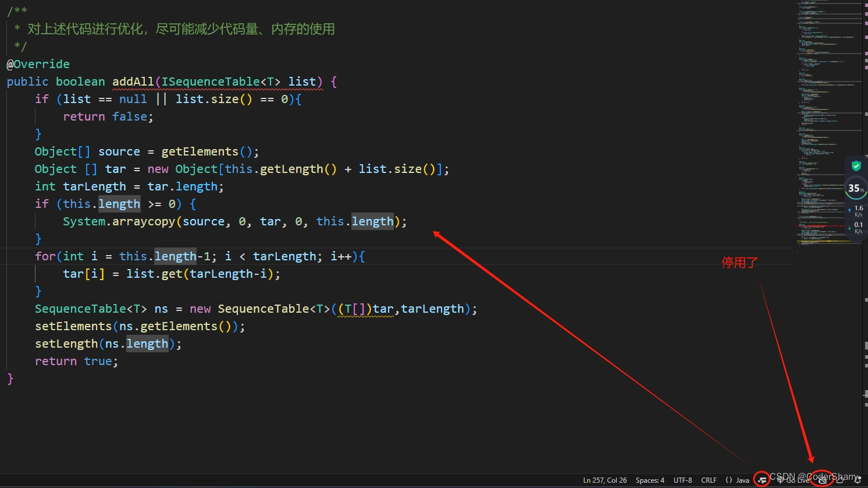This screenshot has width=868, height=488.
Task: Click the 'return false;' statement
Action: pos(108,116)
